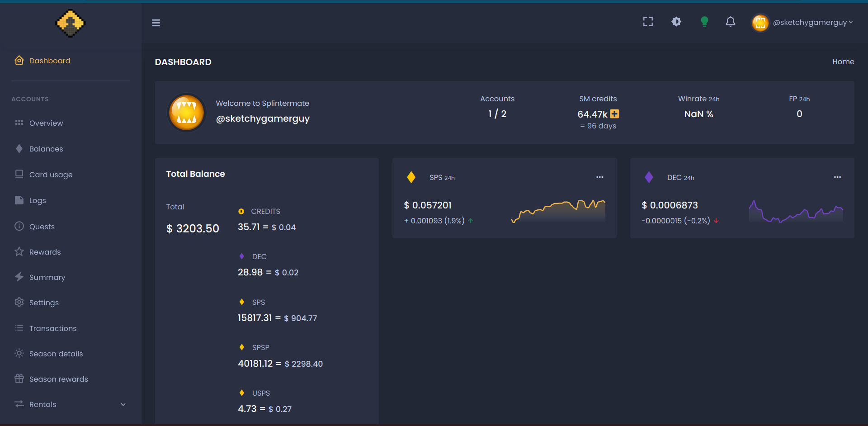The height and width of the screenshot is (426, 868).
Task: Open Card usage page
Action: [51, 175]
